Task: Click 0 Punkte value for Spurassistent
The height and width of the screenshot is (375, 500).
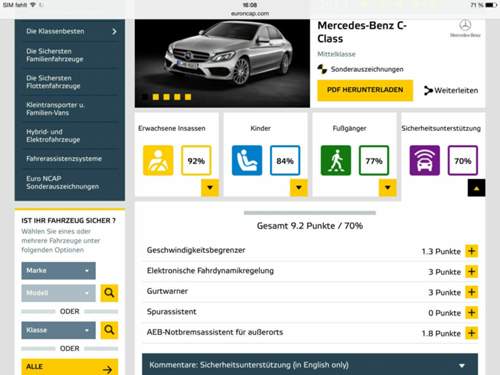Action: (444, 313)
